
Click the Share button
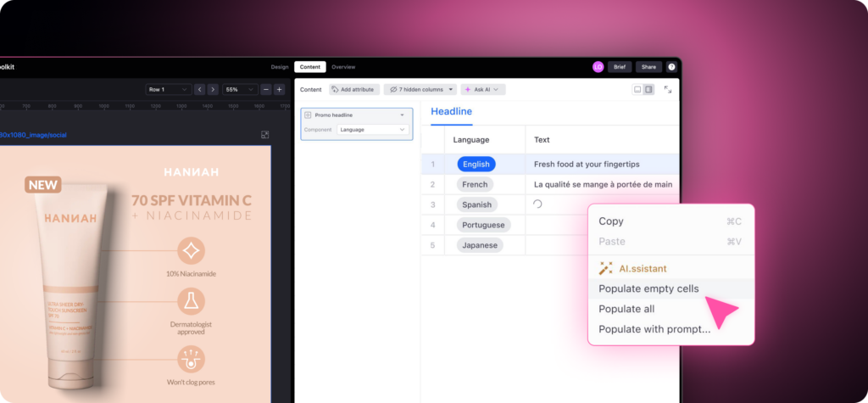click(x=648, y=67)
